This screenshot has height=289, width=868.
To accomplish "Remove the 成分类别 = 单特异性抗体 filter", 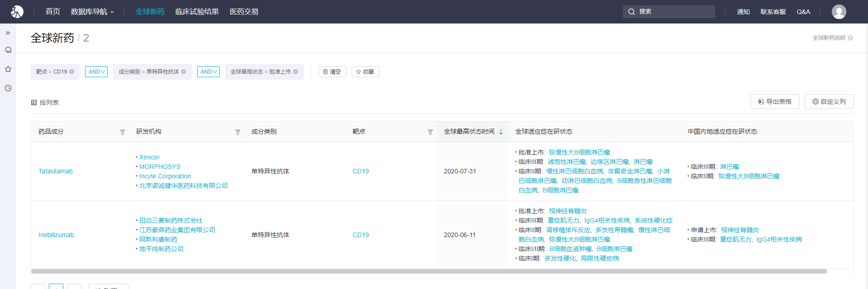I will pyautogui.click(x=184, y=72).
